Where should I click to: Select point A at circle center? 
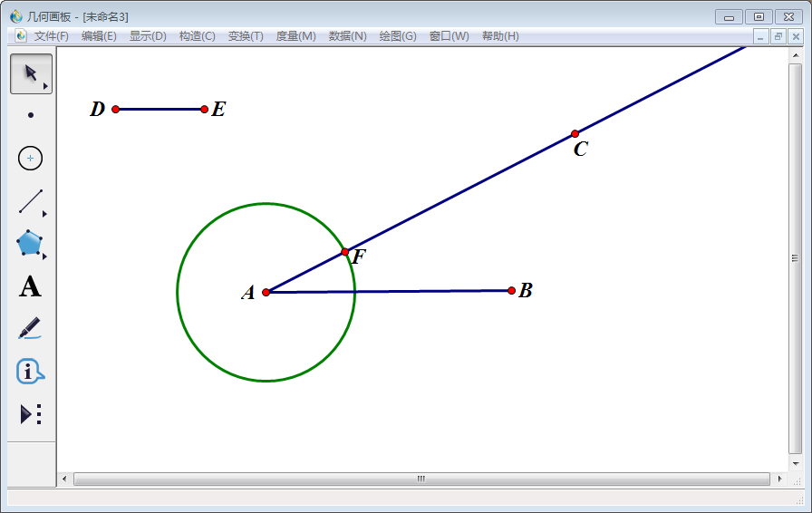coord(266,292)
